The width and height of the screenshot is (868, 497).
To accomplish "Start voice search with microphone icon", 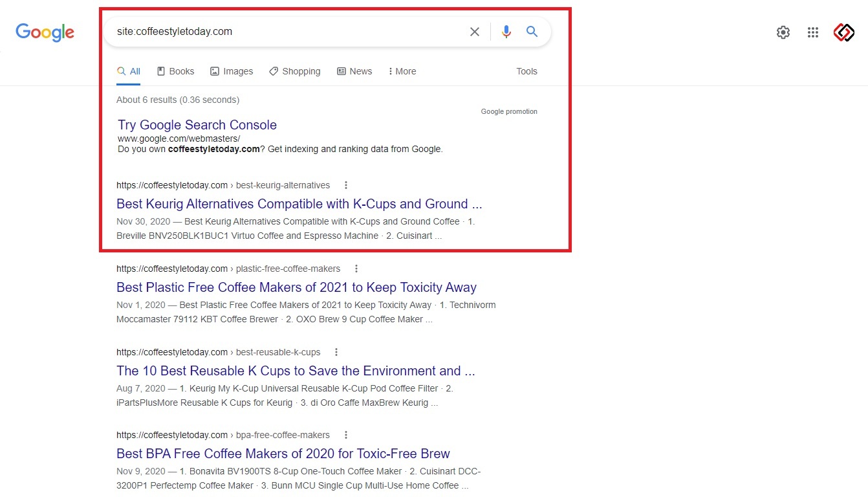I will [506, 32].
